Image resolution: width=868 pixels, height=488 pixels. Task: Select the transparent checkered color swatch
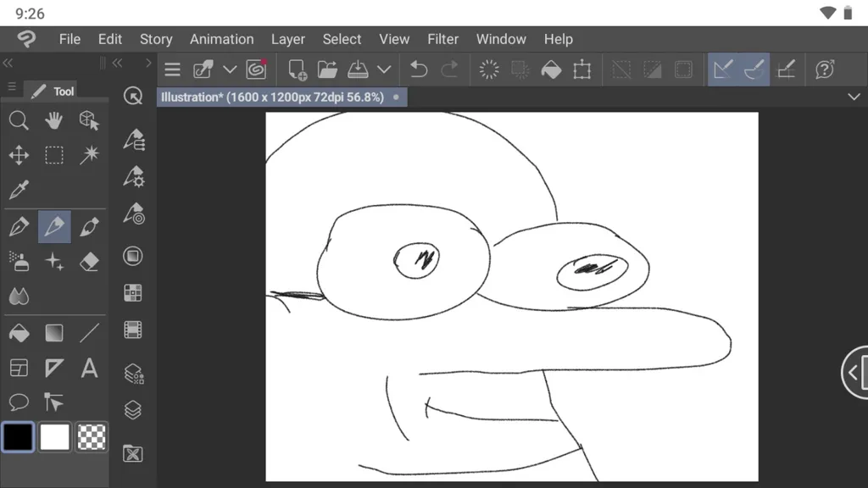pos(92,437)
